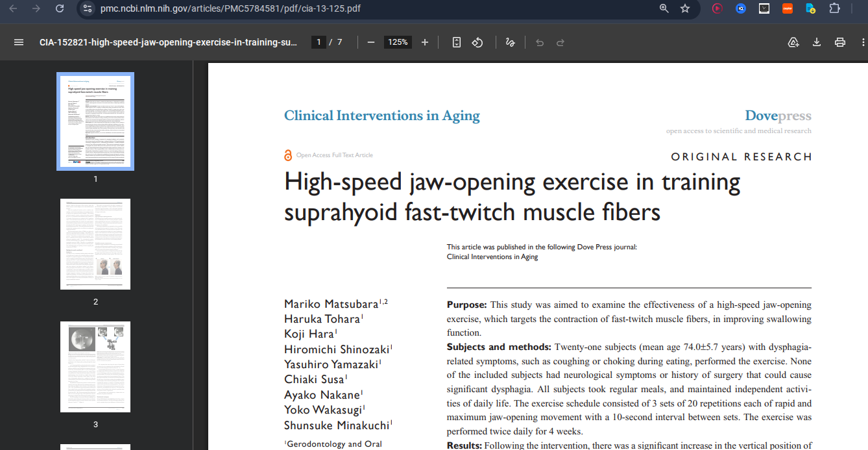Screen dimensions: 868x450
Task: Print the PDF document
Action: [840, 42]
